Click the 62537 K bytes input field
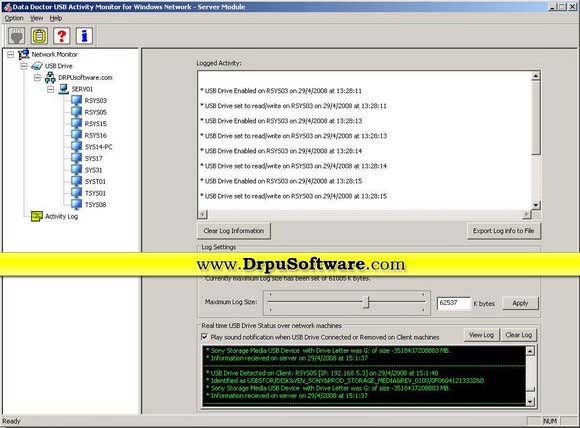Viewport: 580px width, 428px height. [454, 303]
